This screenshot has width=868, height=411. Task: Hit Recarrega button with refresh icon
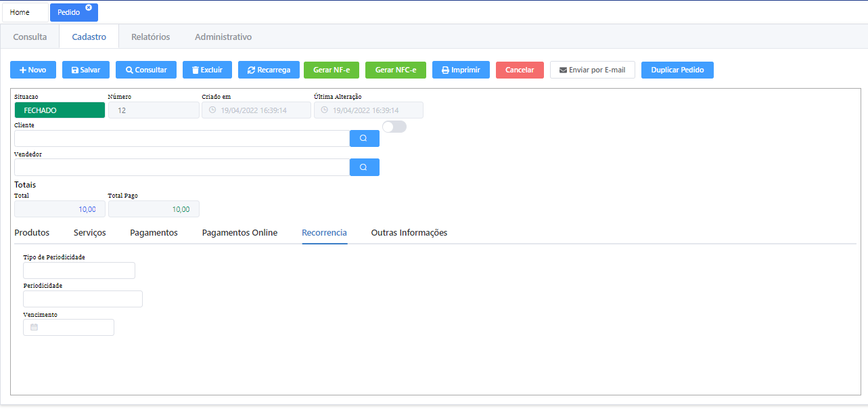click(269, 70)
